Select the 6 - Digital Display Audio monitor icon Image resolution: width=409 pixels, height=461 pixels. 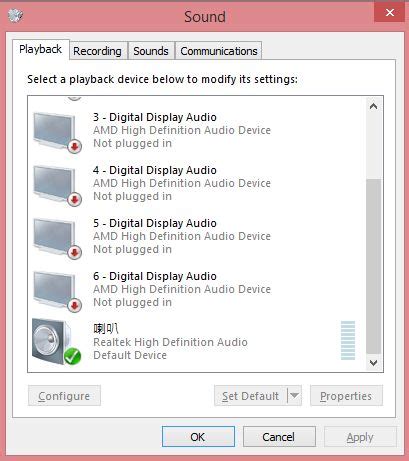57,291
